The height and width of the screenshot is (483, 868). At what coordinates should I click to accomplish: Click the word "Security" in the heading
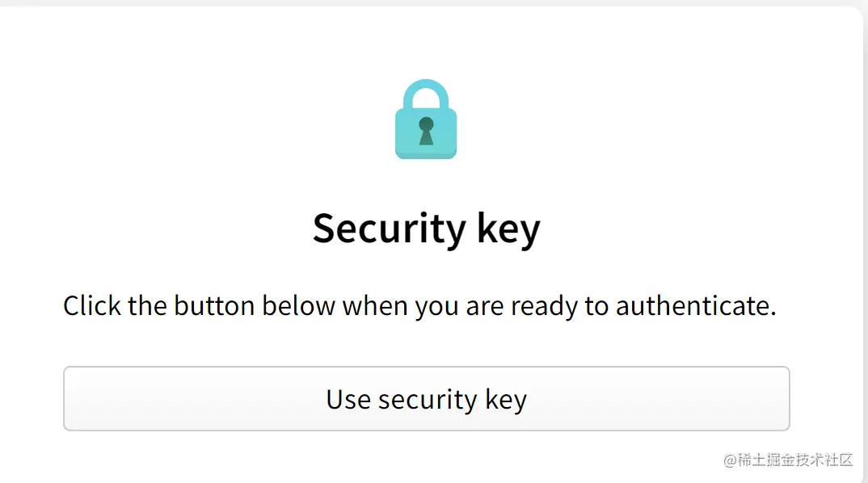(x=390, y=229)
